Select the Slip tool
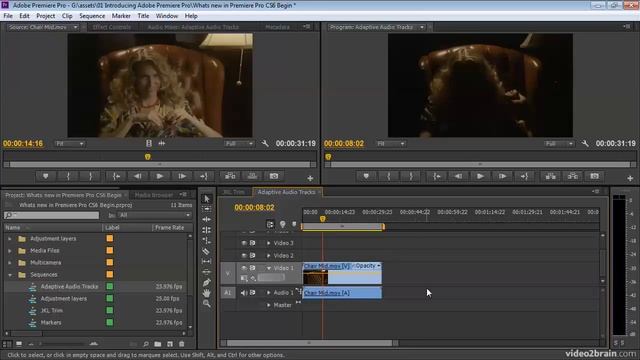The height and width of the screenshot is (360, 640). tap(207, 261)
